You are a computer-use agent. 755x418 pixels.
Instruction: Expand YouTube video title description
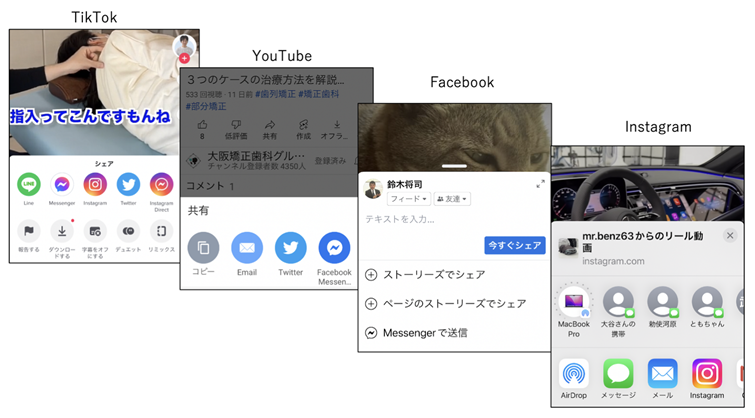[x=265, y=79]
